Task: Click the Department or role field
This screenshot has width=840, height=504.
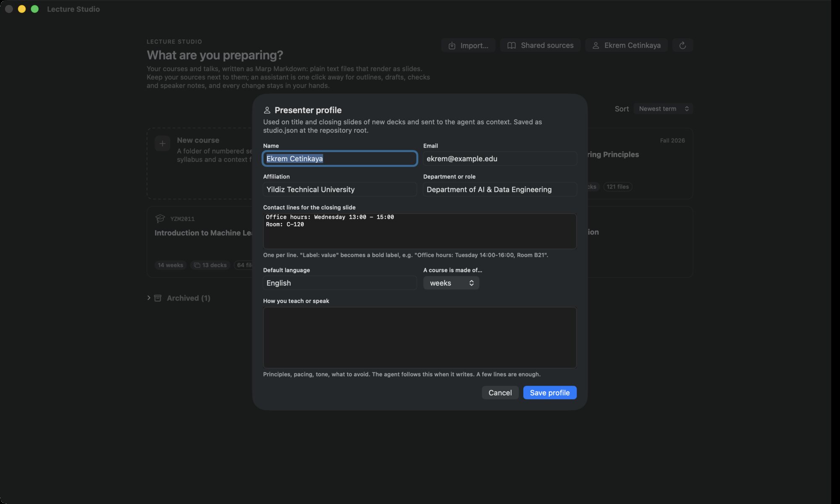Action: tap(500, 189)
